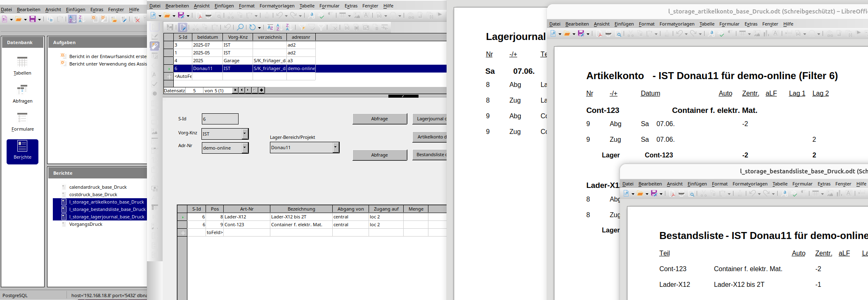Click Datensatz number field showing 5

[194, 90]
